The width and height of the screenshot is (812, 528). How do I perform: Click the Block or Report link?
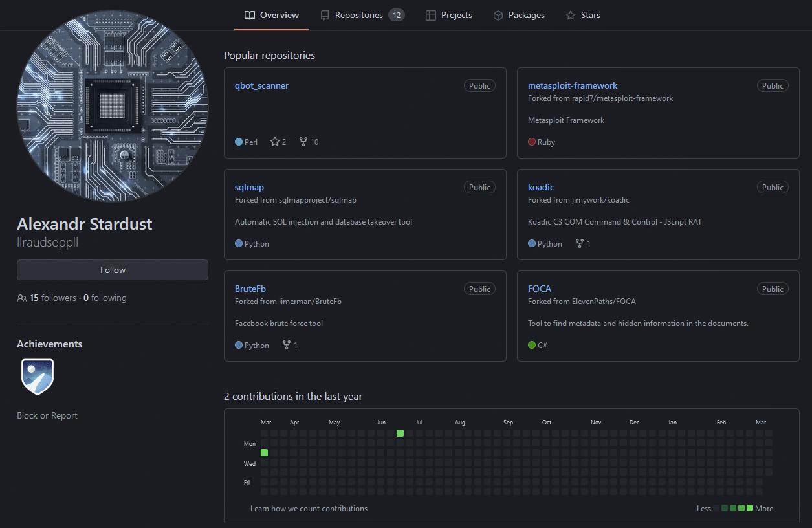(x=47, y=415)
